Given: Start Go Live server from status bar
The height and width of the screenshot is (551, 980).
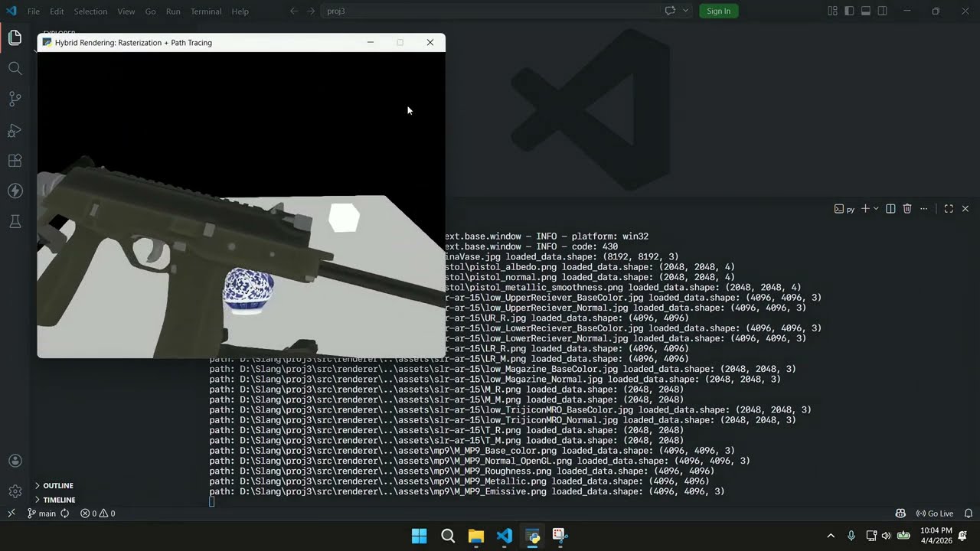Looking at the screenshot, I should point(936,514).
